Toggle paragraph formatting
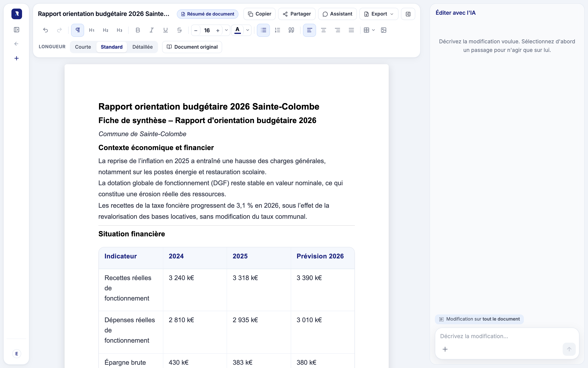 pyautogui.click(x=78, y=30)
